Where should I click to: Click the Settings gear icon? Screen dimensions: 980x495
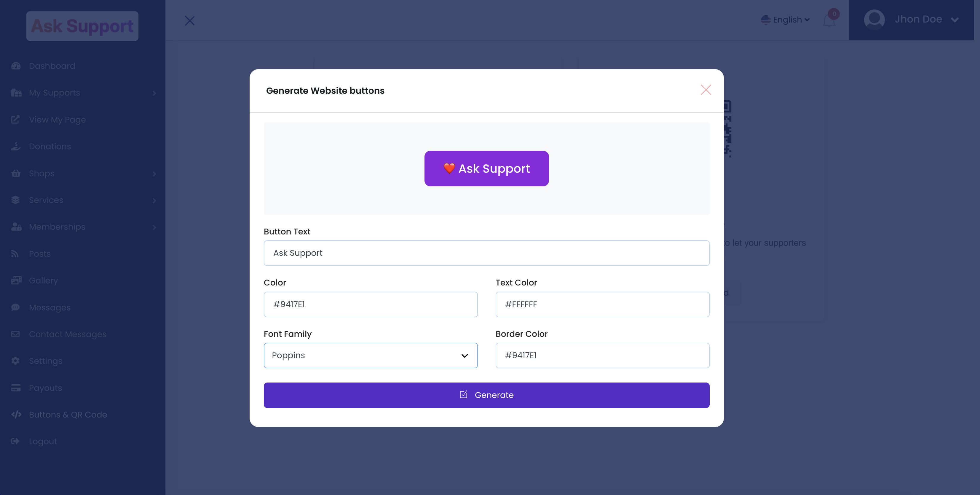(x=16, y=361)
